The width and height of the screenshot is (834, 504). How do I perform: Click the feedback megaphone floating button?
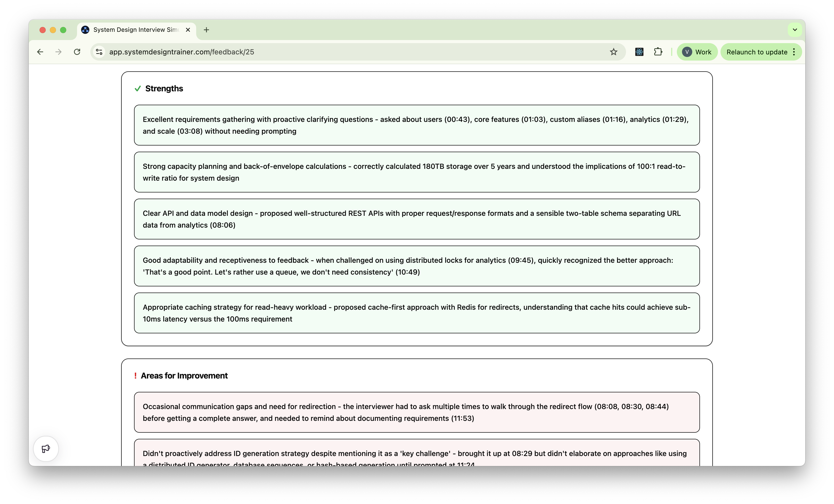(x=46, y=449)
